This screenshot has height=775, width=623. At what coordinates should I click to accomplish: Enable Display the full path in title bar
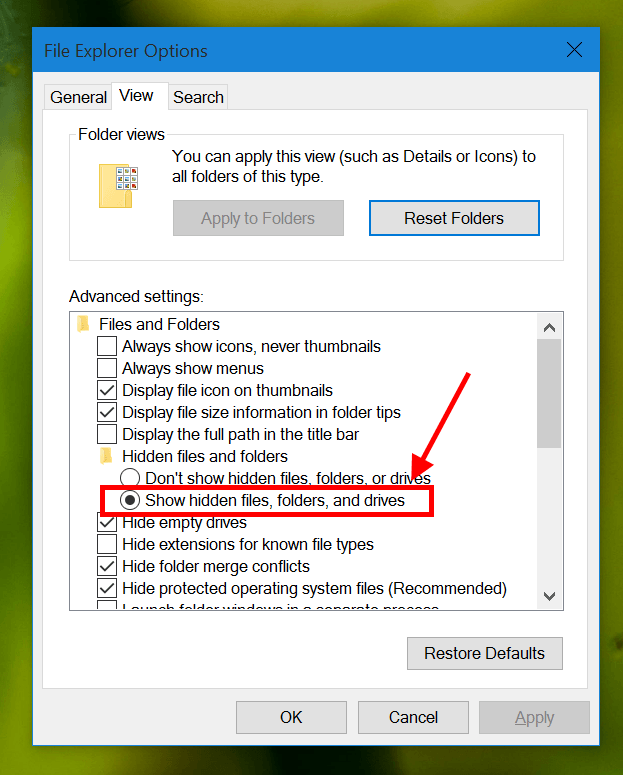coord(107,435)
